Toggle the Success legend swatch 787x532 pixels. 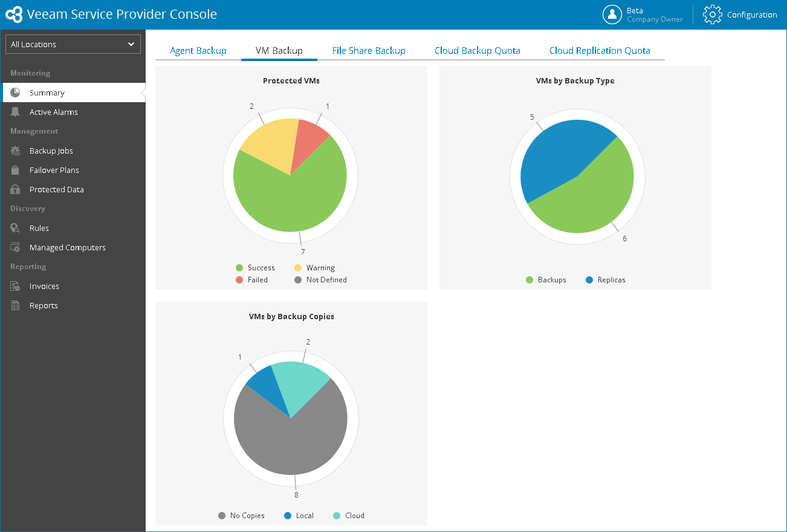pyautogui.click(x=239, y=268)
